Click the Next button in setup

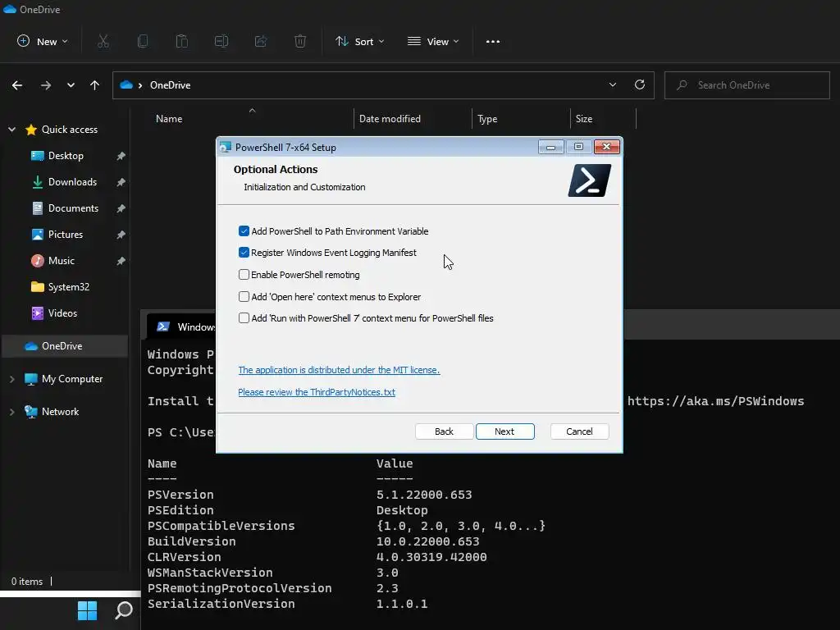[x=504, y=431]
